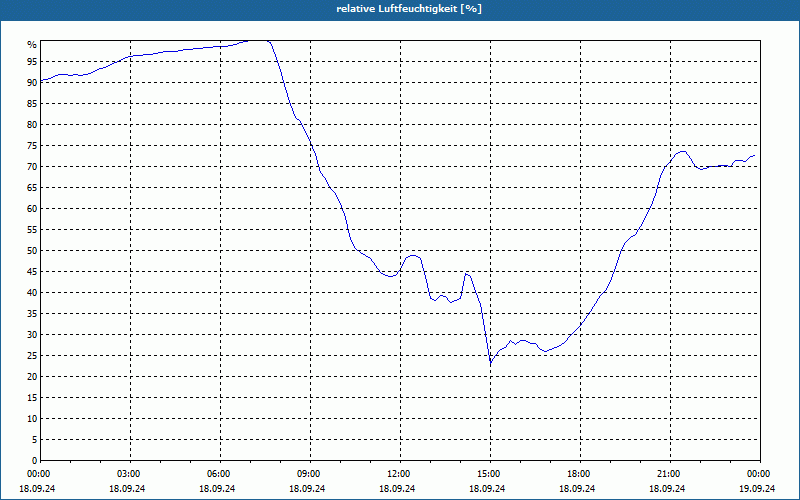Click the y-axis value label 25
The image size is (800, 500).
click(32, 356)
